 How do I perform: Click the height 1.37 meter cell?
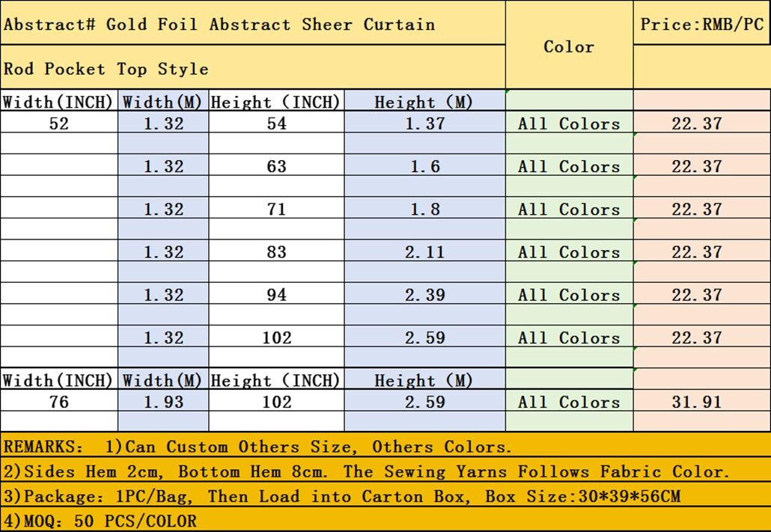point(425,122)
